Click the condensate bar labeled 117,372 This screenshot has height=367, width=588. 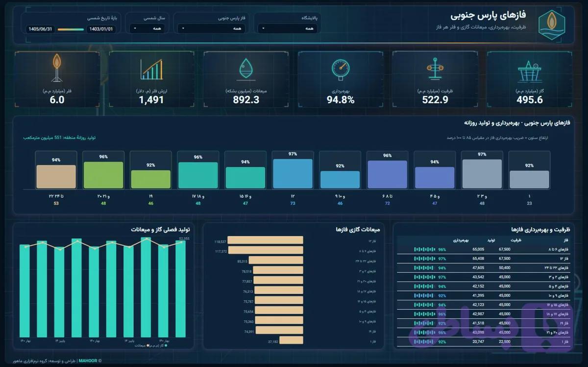[x=266, y=250]
